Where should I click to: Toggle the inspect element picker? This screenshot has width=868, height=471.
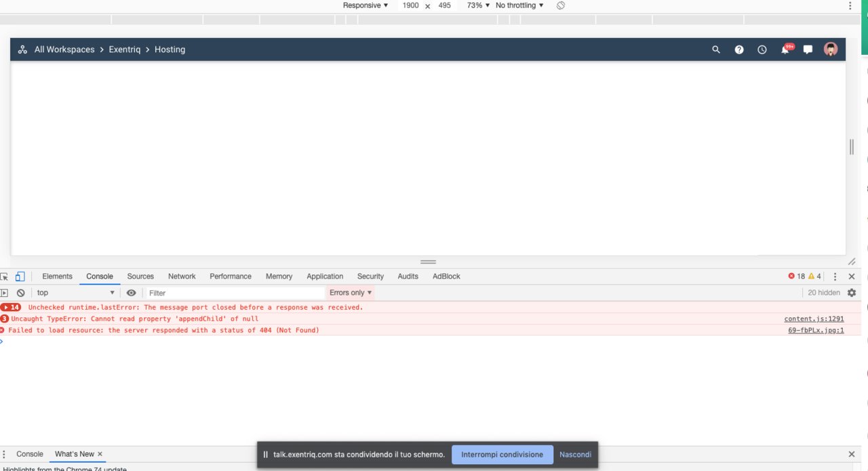(5, 277)
